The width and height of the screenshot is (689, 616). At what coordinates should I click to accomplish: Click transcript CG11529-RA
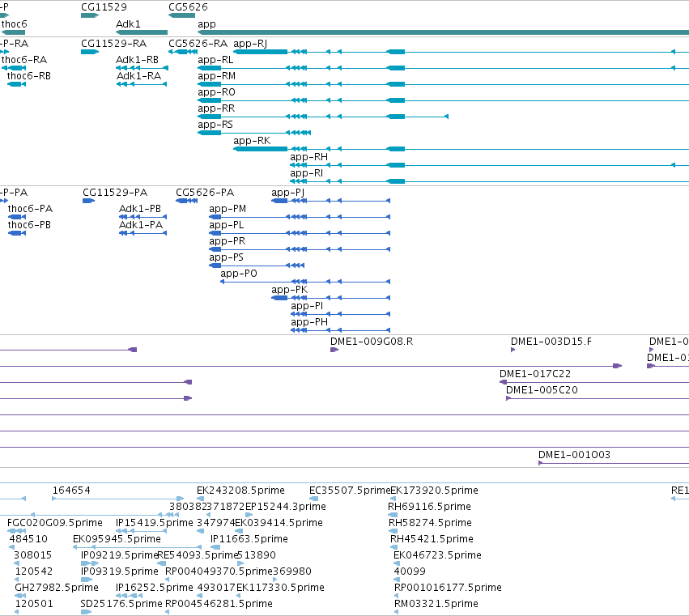(x=114, y=44)
